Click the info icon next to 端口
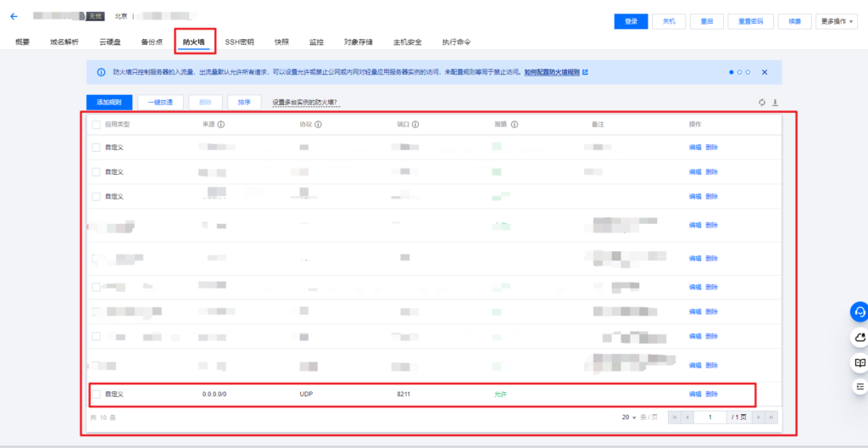Screen dimensions: 868x448 (x=415, y=124)
